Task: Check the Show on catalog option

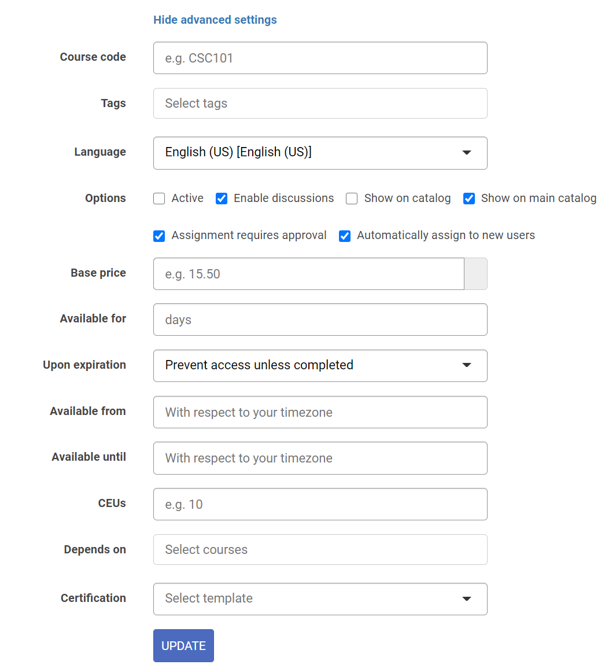Action: click(x=352, y=199)
